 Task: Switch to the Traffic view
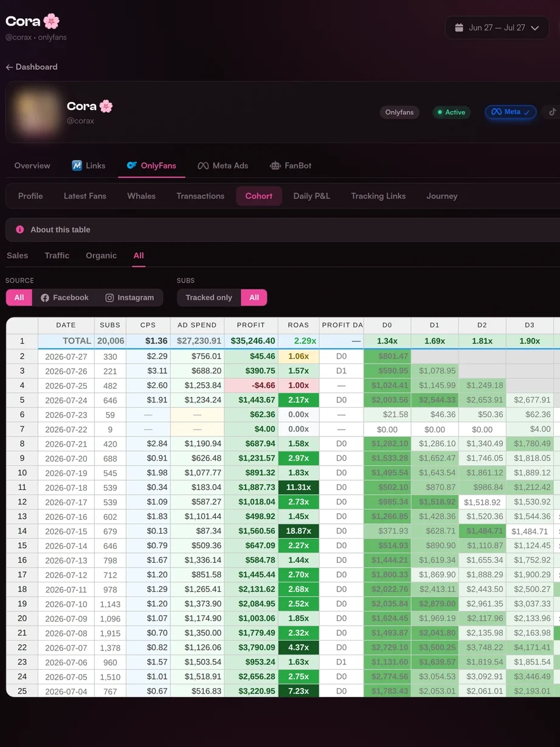57,255
